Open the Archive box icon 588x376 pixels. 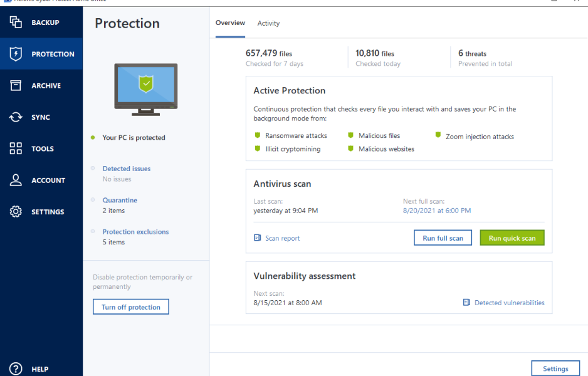click(x=16, y=86)
